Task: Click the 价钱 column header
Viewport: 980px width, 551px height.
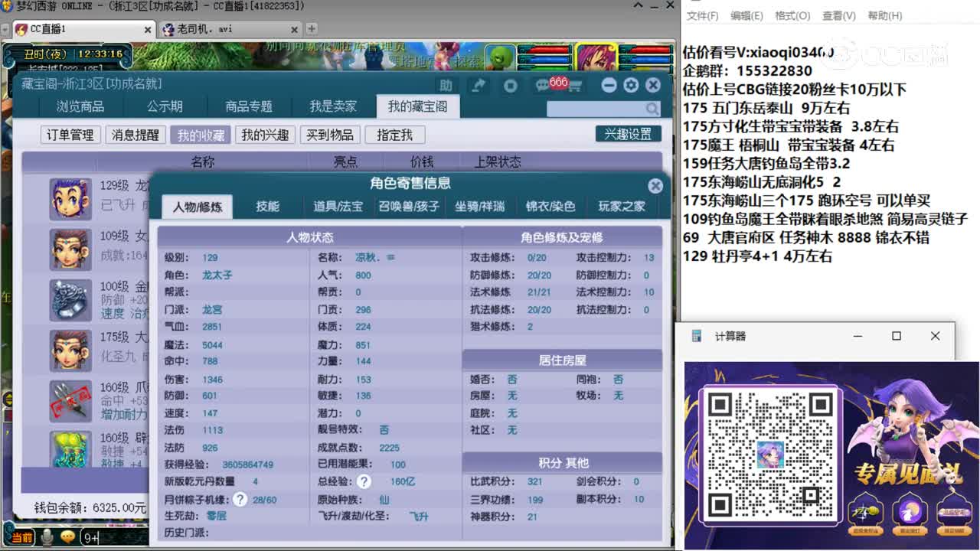Action: pyautogui.click(x=422, y=161)
